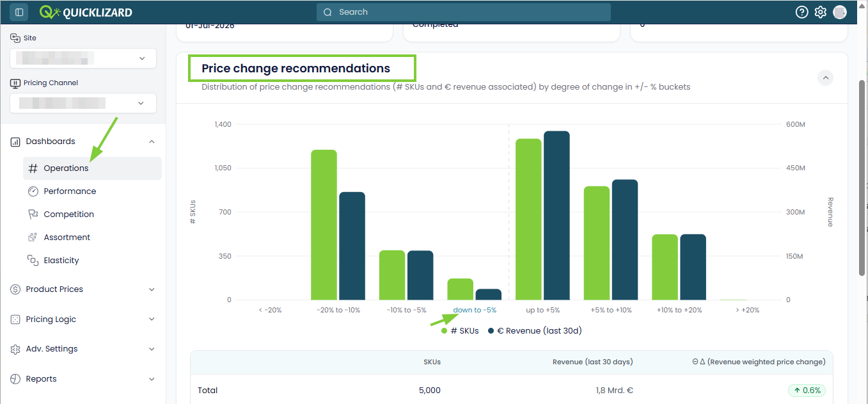
Task: Click dark revenue bar for up to +5%
Action: (556, 216)
